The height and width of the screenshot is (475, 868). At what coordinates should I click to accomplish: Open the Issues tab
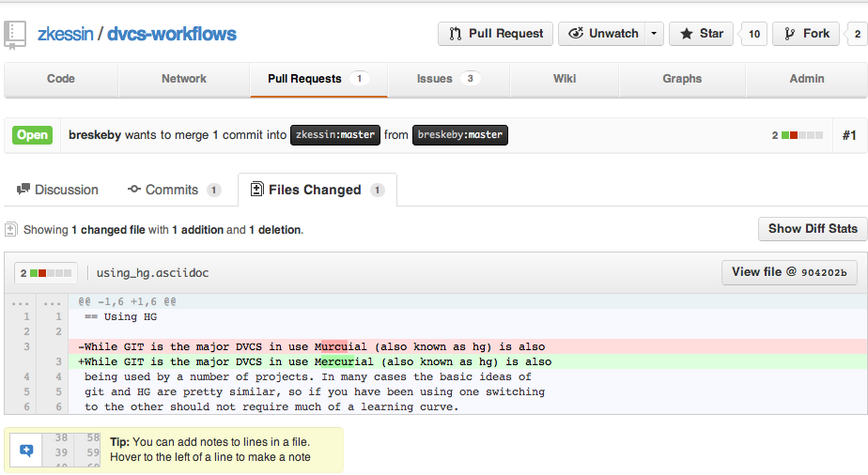[x=448, y=79]
